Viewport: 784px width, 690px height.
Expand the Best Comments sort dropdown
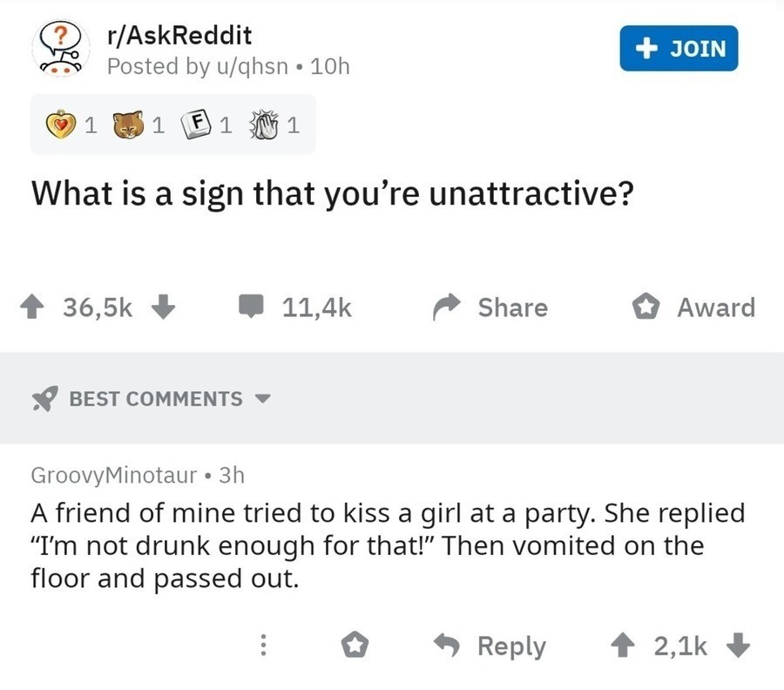[x=262, y=399]
